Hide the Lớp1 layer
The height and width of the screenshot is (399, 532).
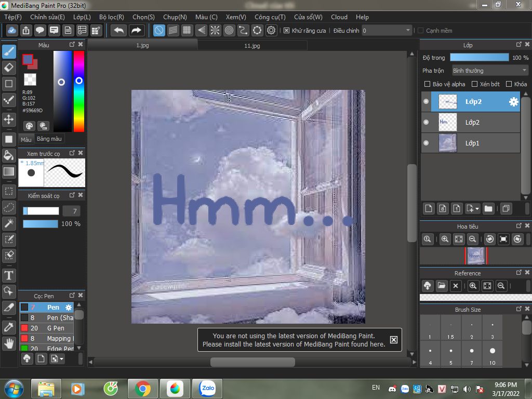point(426,143)
